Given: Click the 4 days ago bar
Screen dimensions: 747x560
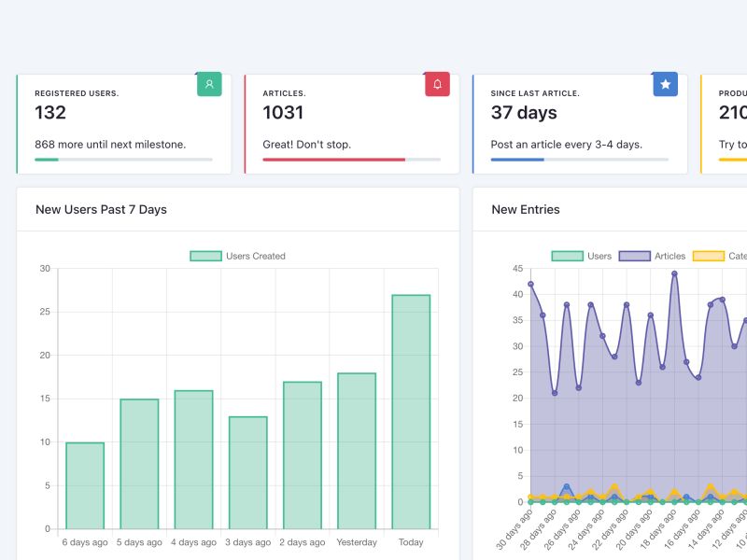Looking at the screenshot, I should click(x=193, y=459).
